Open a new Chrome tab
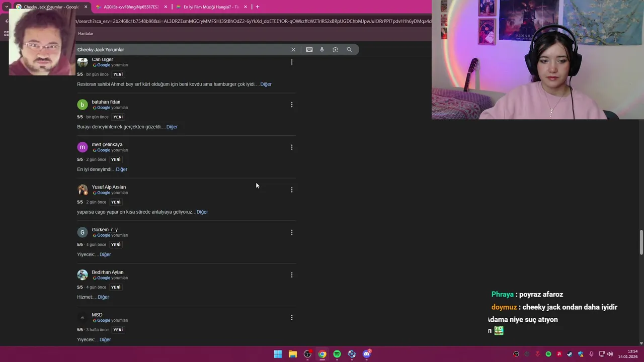Screen dimensions: 644x362 click(x=258, y=7)
